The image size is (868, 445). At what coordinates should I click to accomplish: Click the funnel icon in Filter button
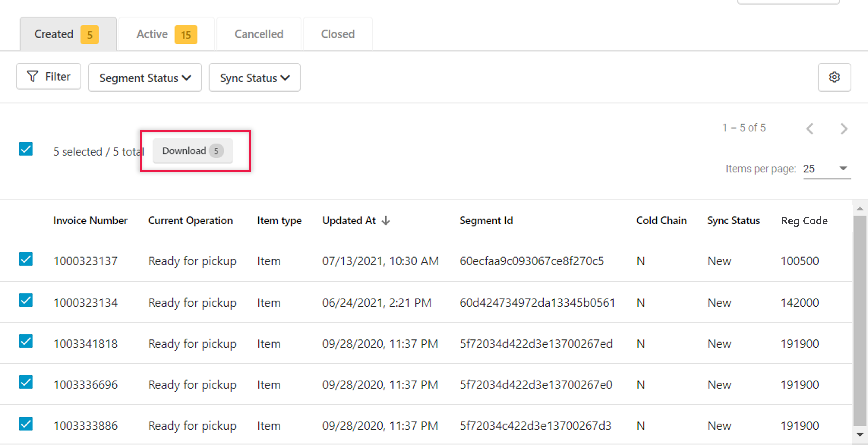(32, 76)
